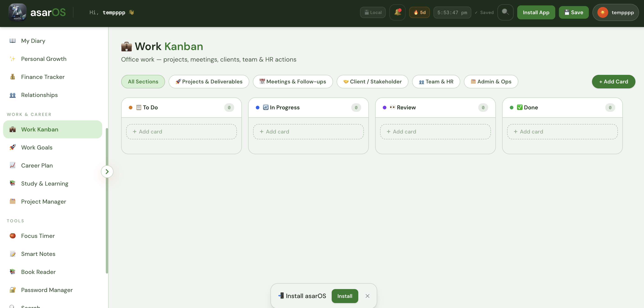Click the phone icon in install banner
Screen dimensions: 644x308
tap(281, 296)
